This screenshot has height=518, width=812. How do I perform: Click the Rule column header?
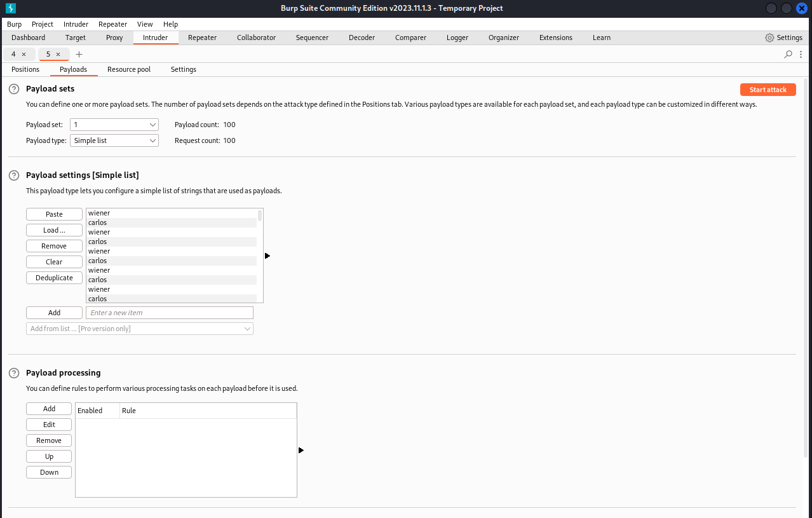pyautogui.click(x=208, y=411)
